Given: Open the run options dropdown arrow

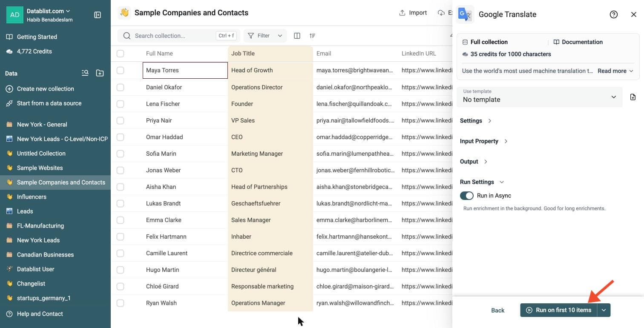Looking at the screenshot, I should click(x=604, y=310).
